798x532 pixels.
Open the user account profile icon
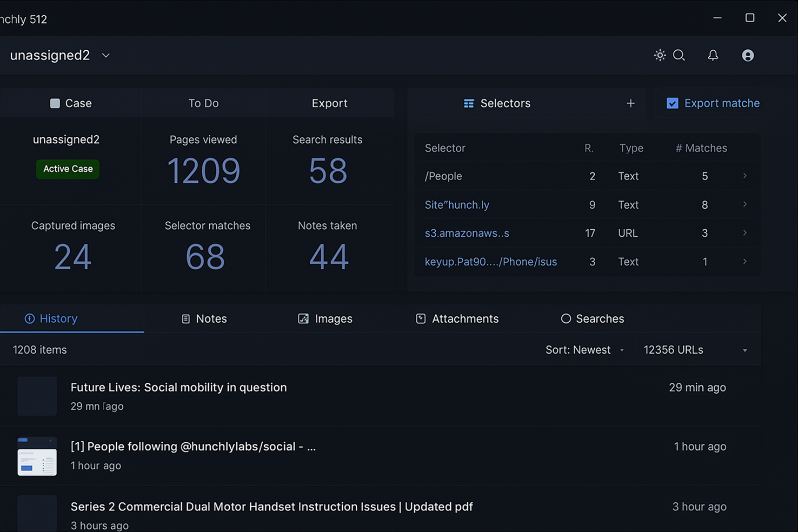(x=748, y=55)
